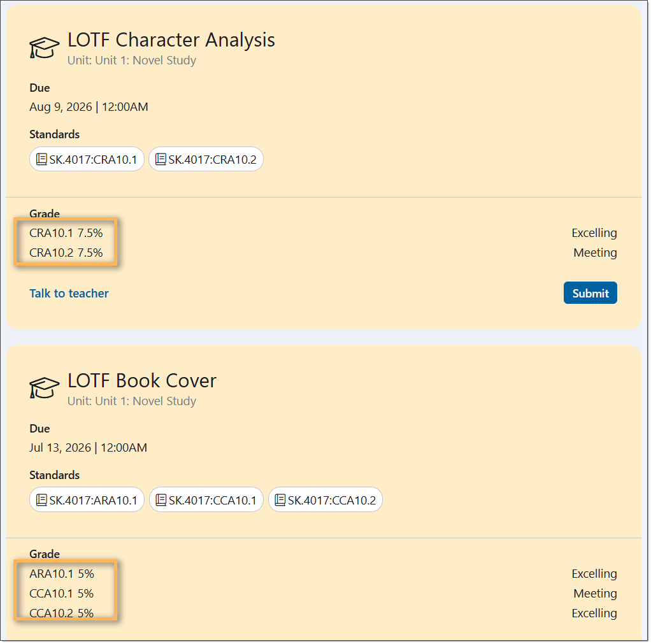Viewport: 651px width, 644px height.
Task: Open the SK.4017:CCA10.2 standard chip
Action: pos(325,499)
